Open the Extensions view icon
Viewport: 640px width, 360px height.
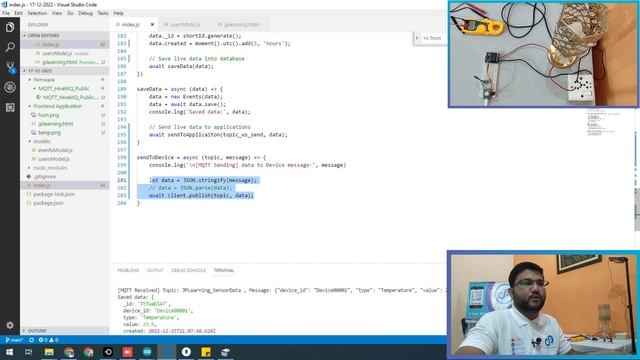[x=10, y=107]
